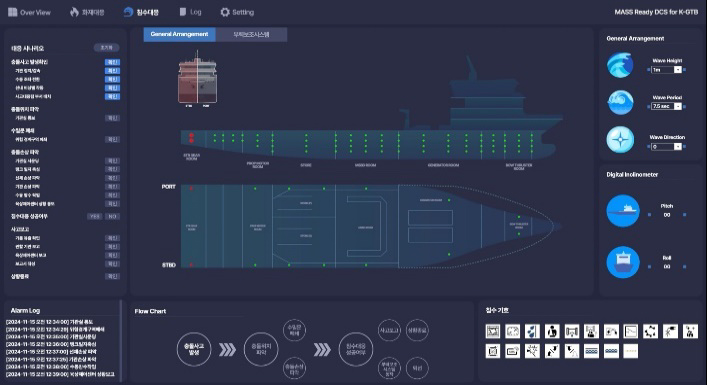This screenshot has width=707, height=385.
Task: Click the Alarm Log scrollbar
Action: coord(121,340)
